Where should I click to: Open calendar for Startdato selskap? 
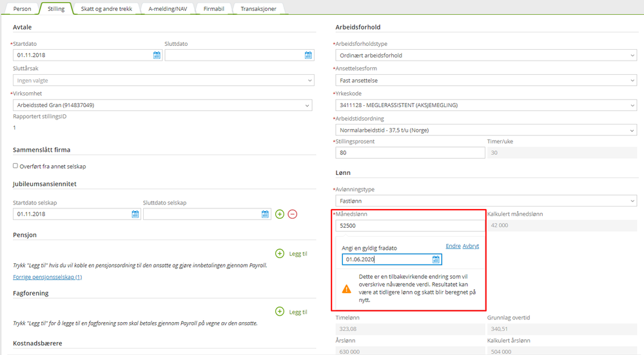[135, 214]
